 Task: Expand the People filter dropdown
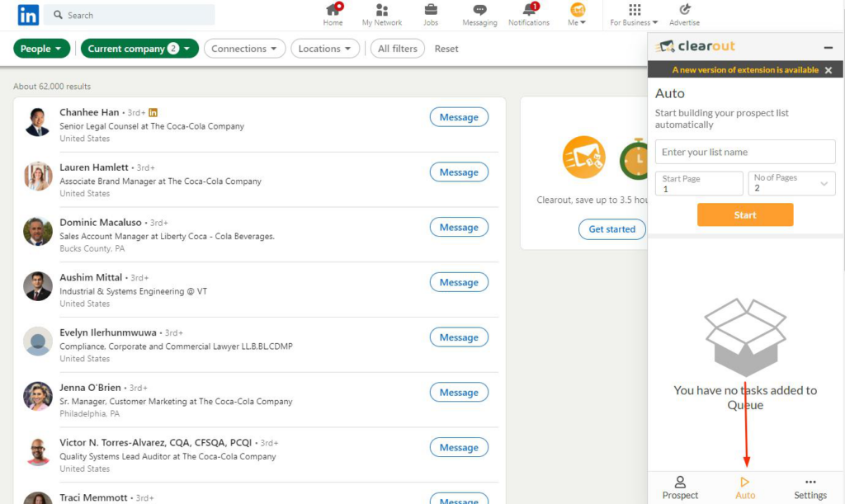[x=41, y=49]
